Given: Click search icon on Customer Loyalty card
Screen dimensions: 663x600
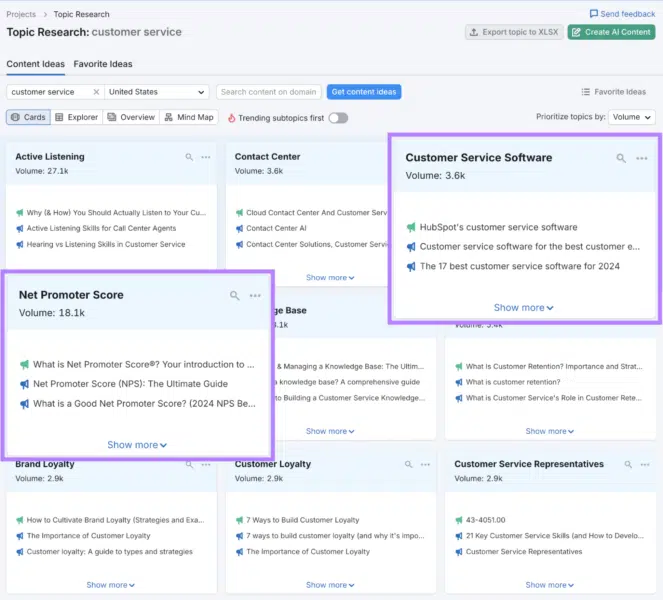Looking at the screenshot, I should click(x=408, y=464).
